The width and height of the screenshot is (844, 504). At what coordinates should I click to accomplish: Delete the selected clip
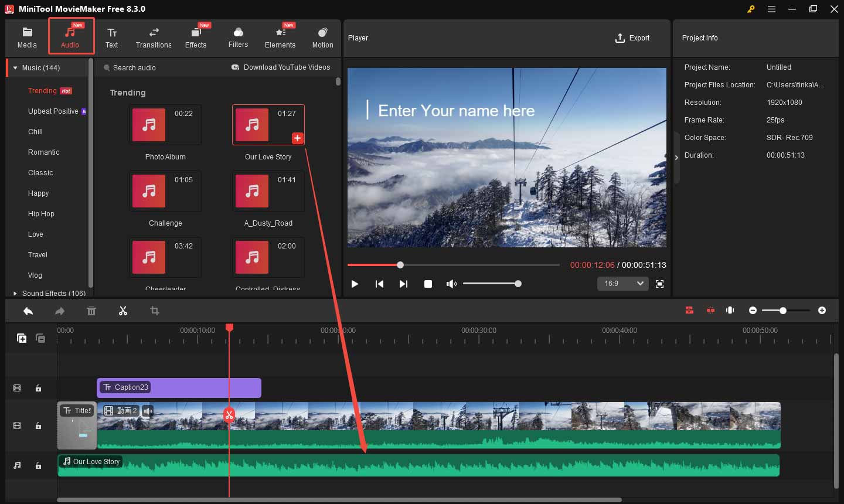(91, 311)
